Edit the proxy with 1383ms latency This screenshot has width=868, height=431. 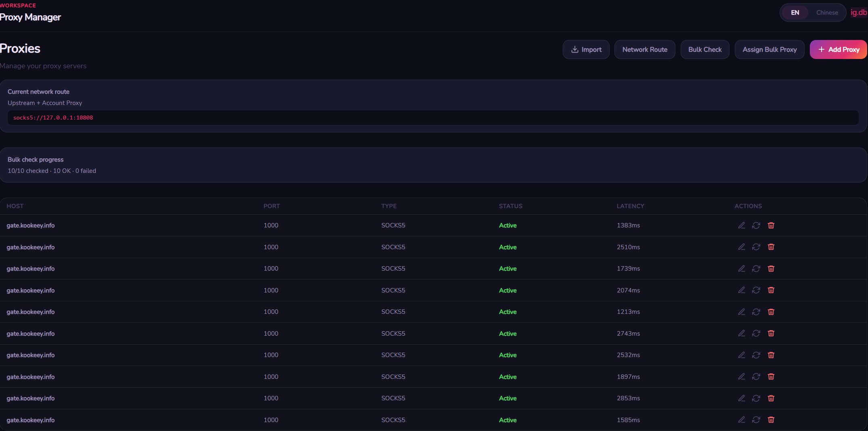[741, 225]
